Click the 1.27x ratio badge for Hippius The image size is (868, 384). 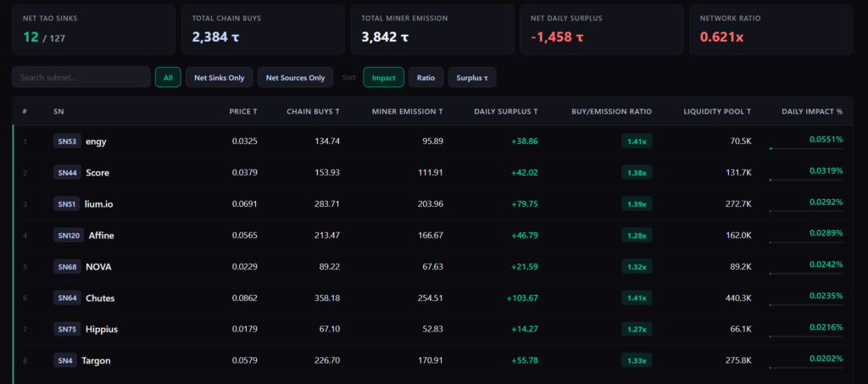click(637, 329)
